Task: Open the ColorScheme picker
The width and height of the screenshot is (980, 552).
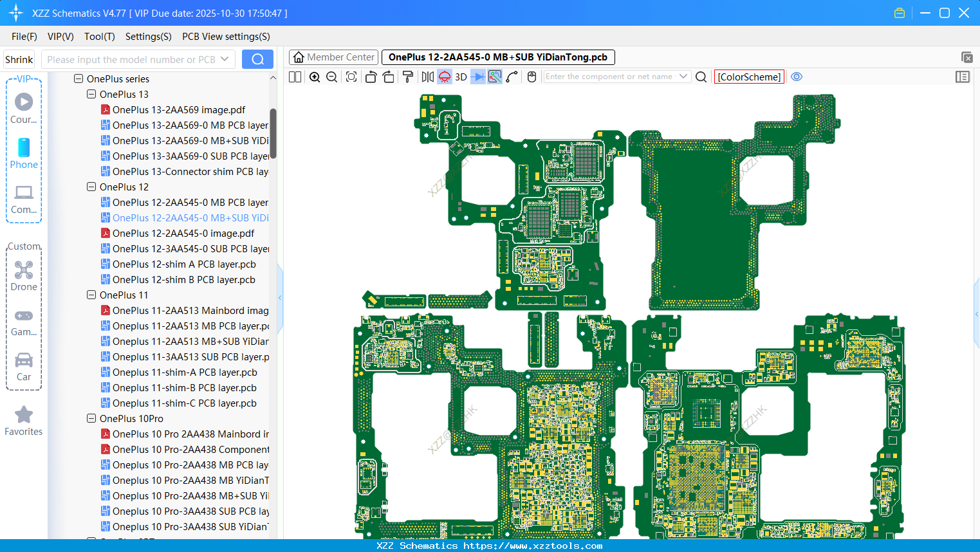Action: click(x=749, y=77)
